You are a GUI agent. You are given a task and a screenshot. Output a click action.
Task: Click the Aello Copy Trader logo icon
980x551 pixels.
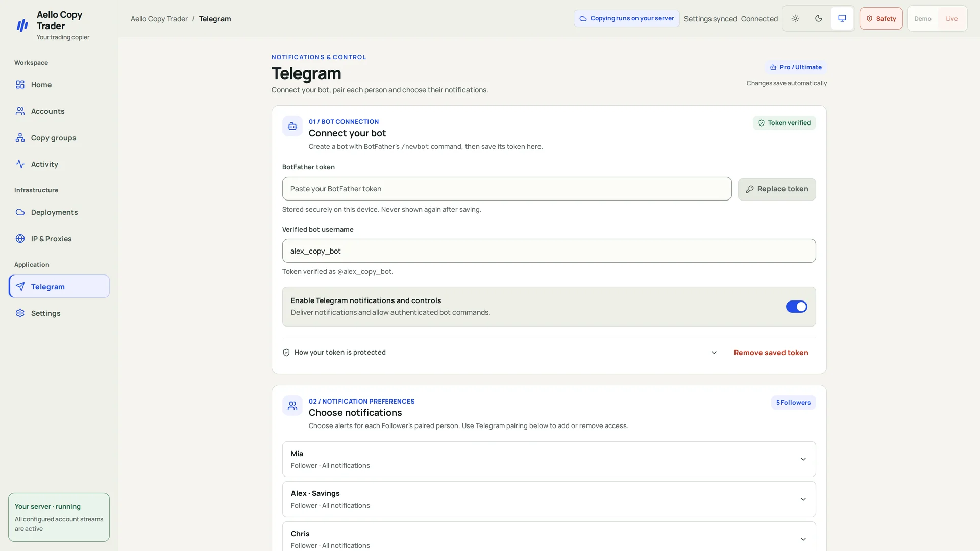pos(22,26)
